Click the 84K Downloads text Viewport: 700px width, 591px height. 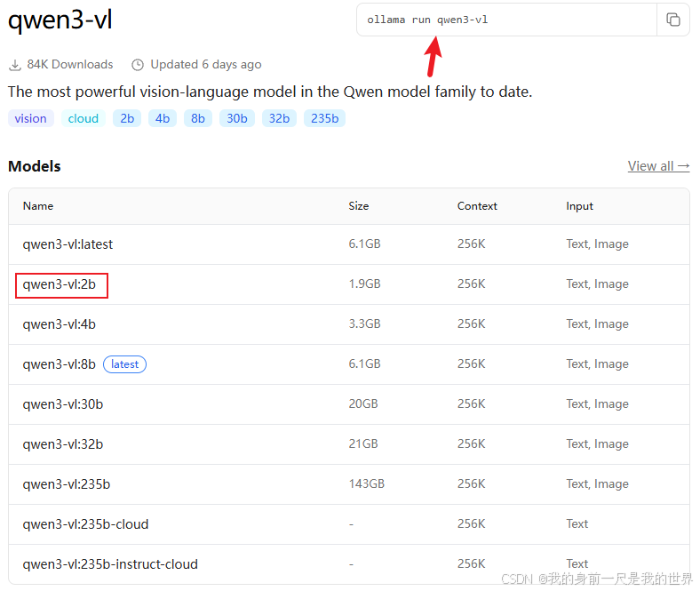coord(70,65)
